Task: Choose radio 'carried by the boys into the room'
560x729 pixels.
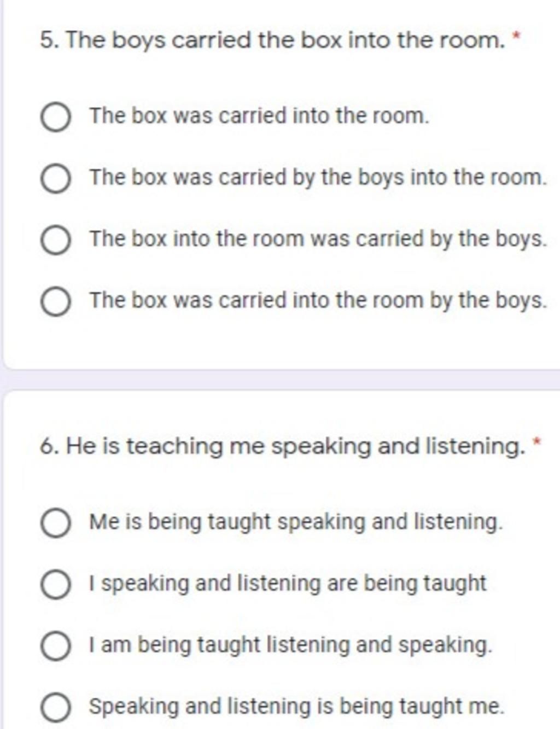Action: pos(55,179)
